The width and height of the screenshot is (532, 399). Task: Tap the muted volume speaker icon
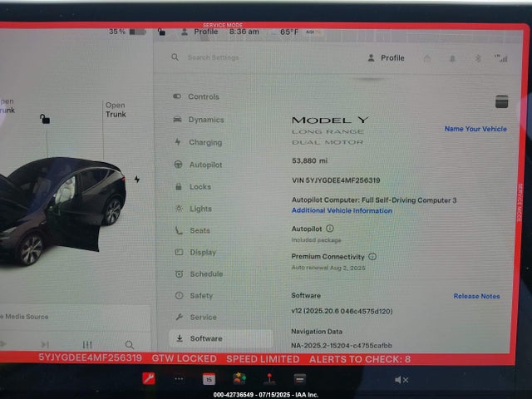click(401, 380)
